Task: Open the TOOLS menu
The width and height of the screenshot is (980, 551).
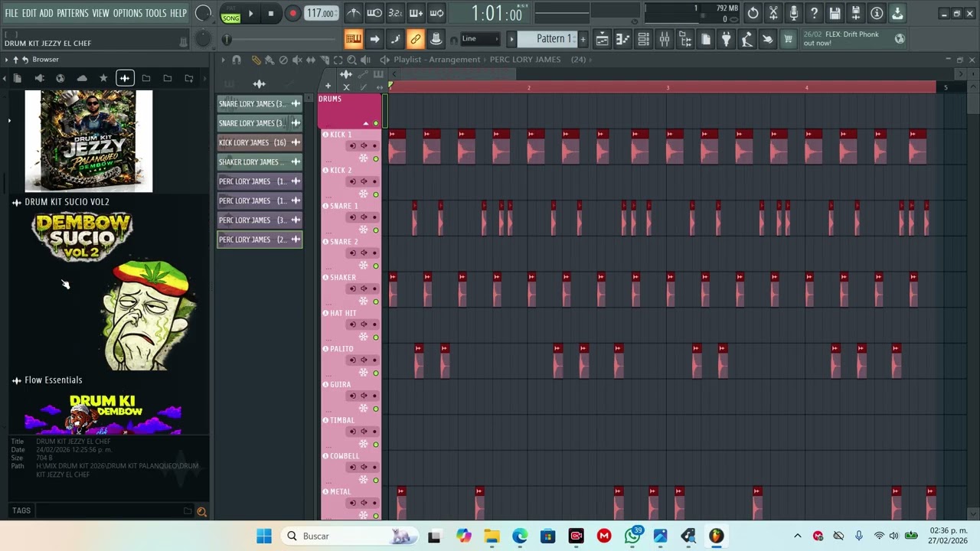Action: 155,13
